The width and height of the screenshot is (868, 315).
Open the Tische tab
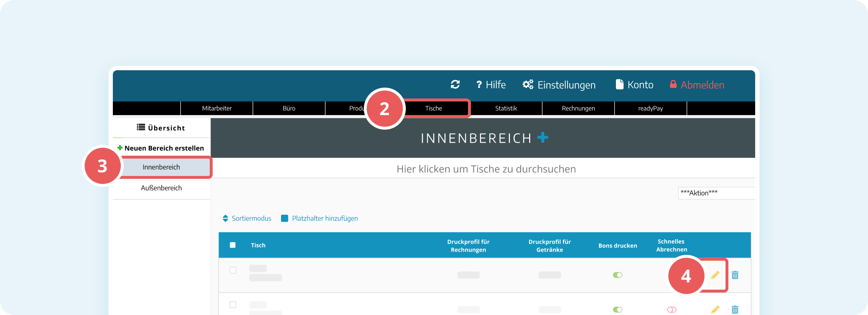(434, 108)
